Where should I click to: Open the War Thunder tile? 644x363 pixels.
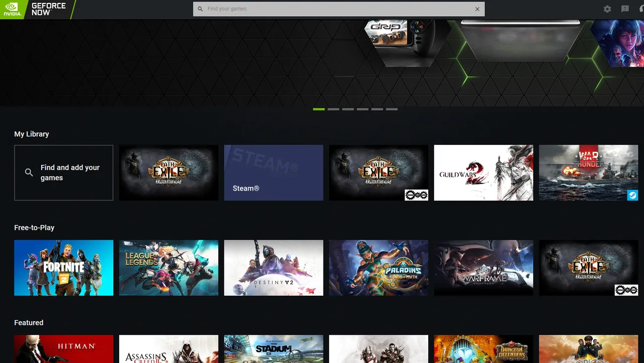click(x=589, y=173)
